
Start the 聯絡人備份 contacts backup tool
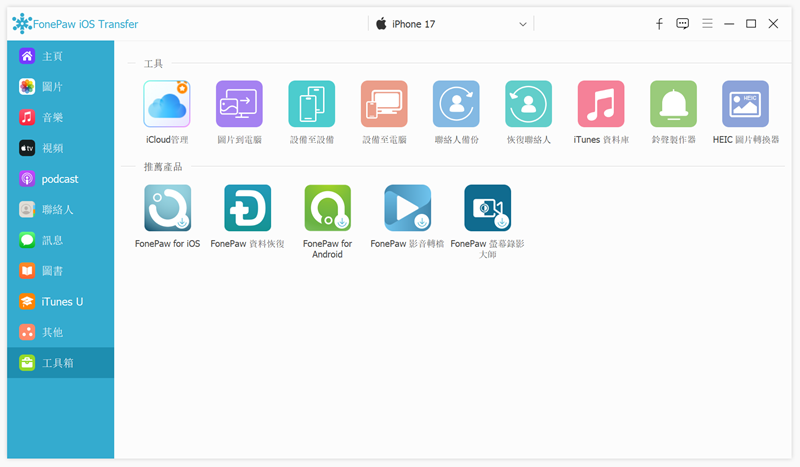(x=457, y=104)
